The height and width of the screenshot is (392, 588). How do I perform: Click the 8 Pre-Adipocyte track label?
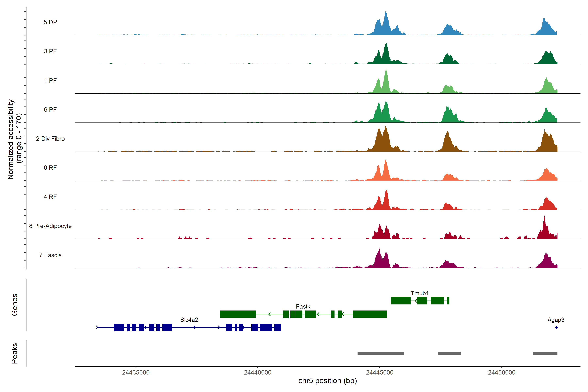[50, 226]
